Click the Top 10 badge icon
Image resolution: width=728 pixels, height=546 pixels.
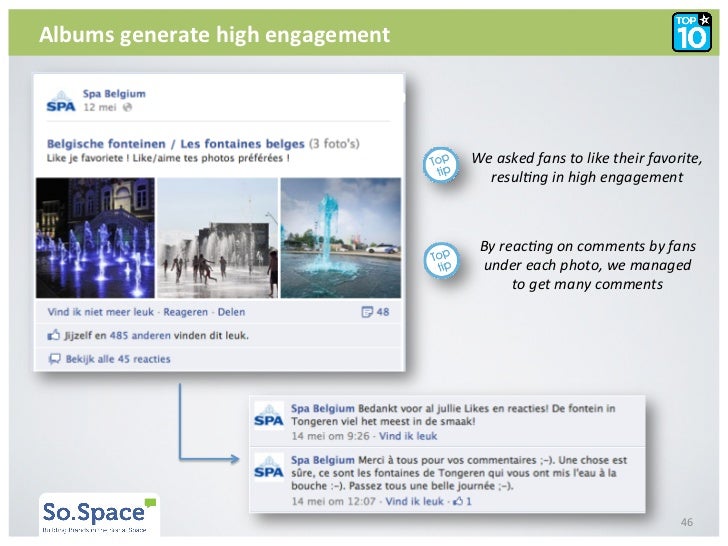click(x=691, y=32)
